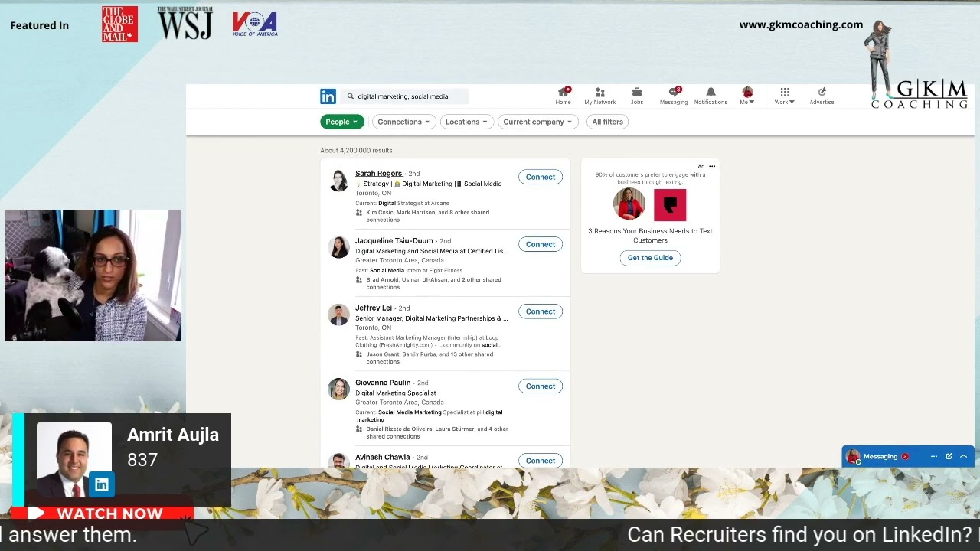Expand the Work apps grid menu
The height and width of the screenshot is (551, 980).
point(784,96)
